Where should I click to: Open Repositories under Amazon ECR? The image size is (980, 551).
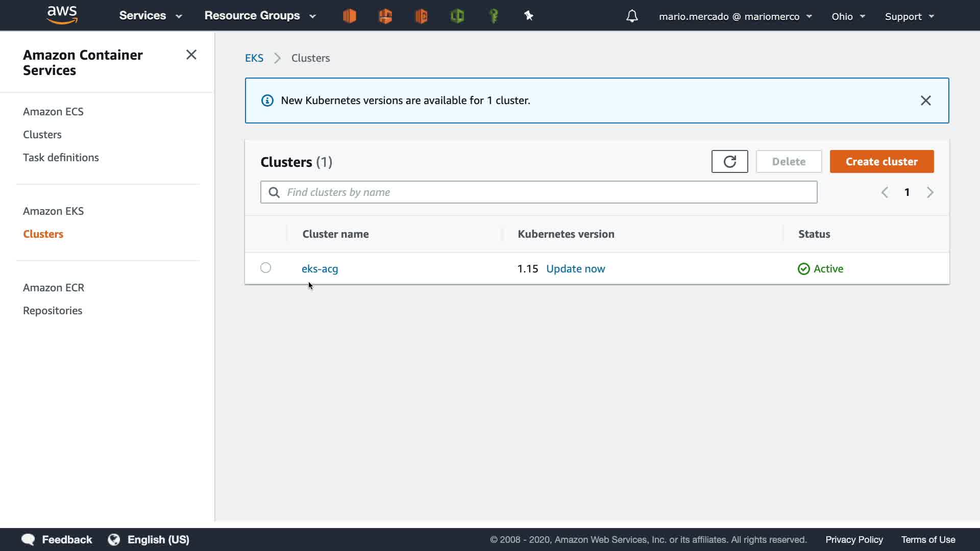(53, 311)
